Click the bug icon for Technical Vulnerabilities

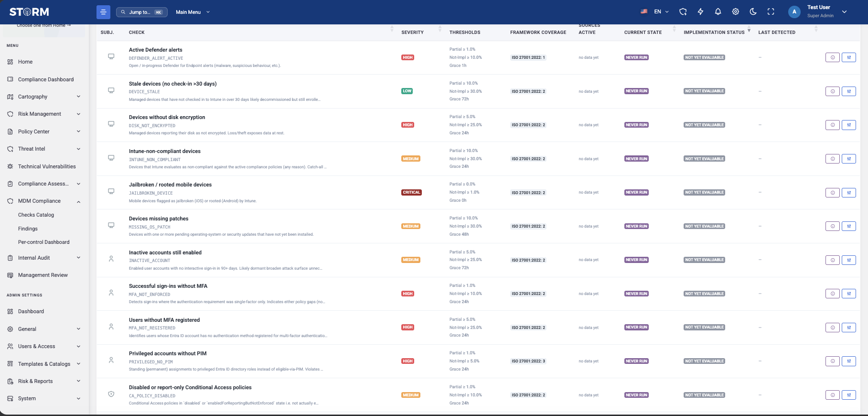click(x=10, y=166)
